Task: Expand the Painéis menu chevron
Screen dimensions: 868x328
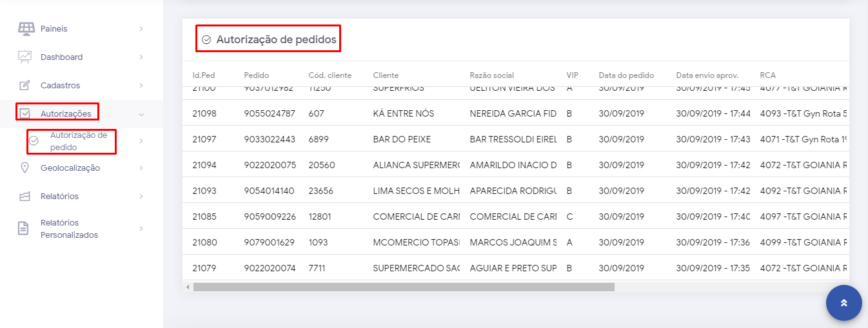Action: tap(141, 29)
